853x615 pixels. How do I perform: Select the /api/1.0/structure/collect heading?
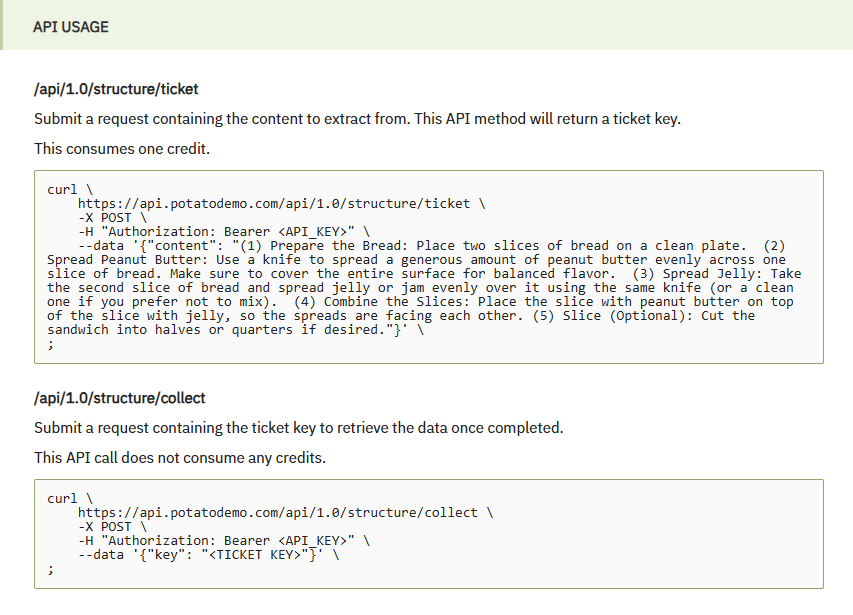120,398
